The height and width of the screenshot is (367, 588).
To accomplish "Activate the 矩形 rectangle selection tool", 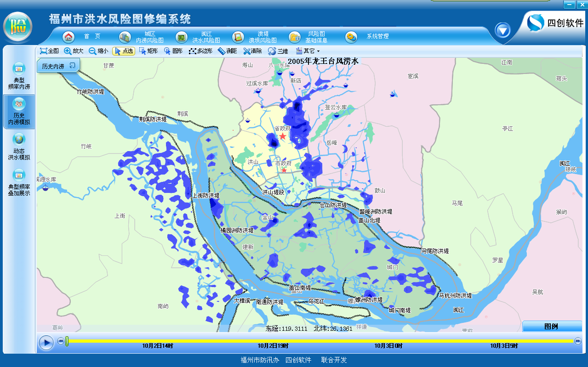I will pos(148,51).
